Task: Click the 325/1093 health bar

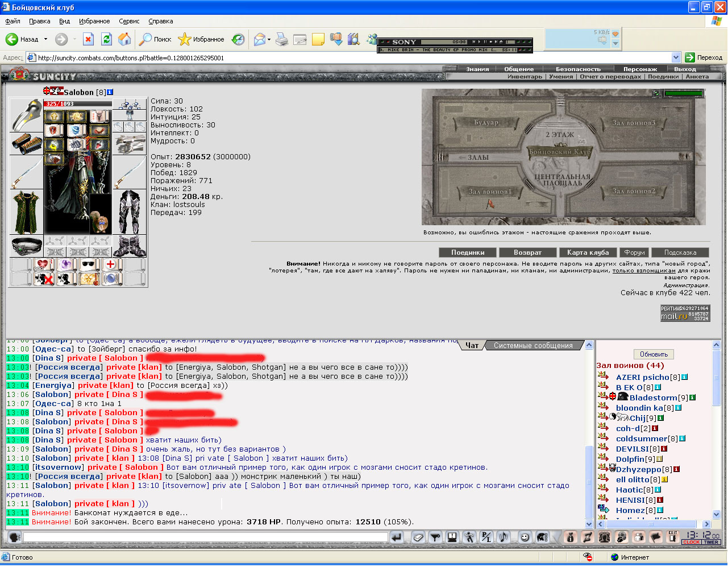Action: click(78, 104)
